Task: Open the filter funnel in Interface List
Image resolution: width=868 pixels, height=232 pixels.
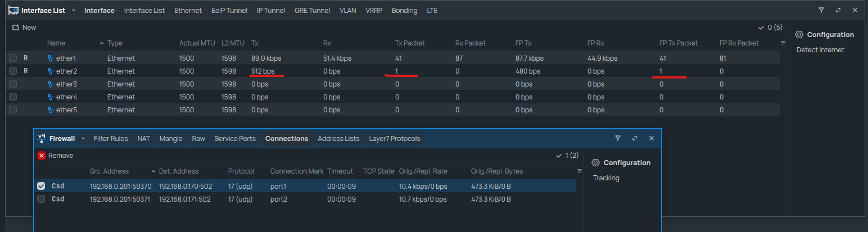Action: click(x=821, y=10)
